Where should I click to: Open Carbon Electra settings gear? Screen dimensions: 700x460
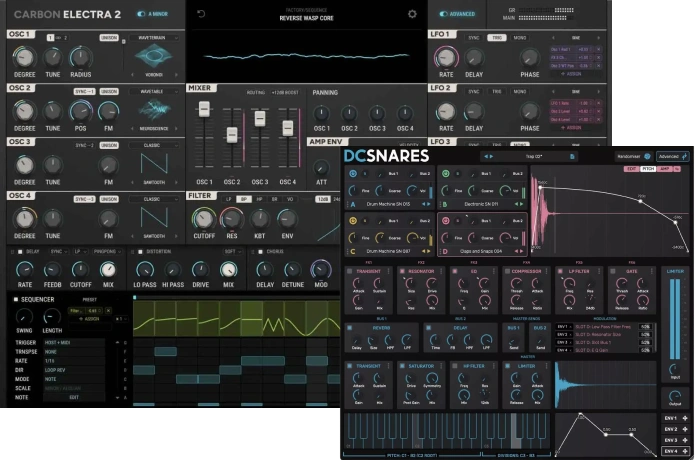tap(412, 14)
